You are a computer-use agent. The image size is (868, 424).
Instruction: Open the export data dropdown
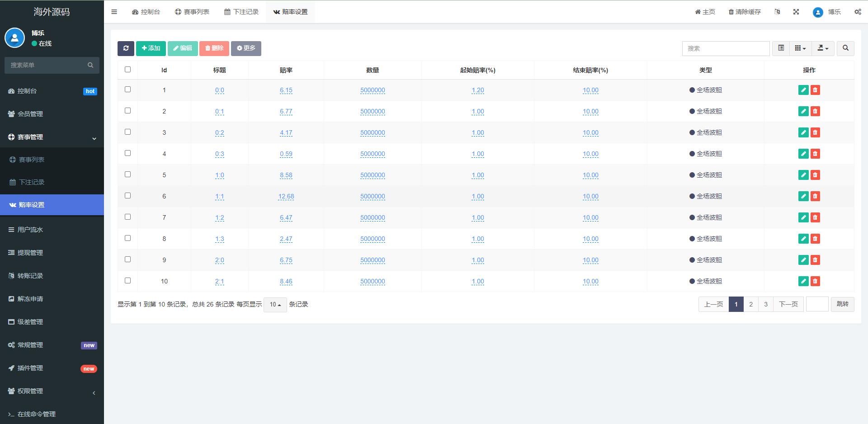click(823, 48)
